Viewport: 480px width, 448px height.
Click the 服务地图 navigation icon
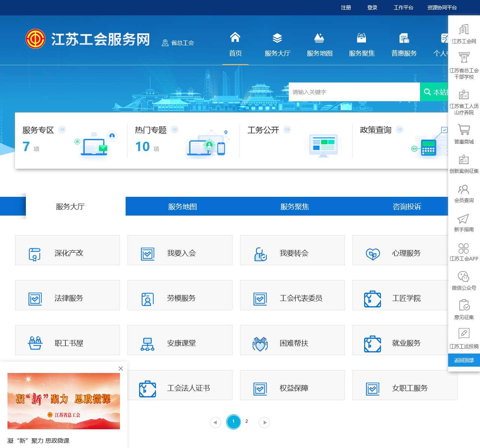tap(319, 38)
